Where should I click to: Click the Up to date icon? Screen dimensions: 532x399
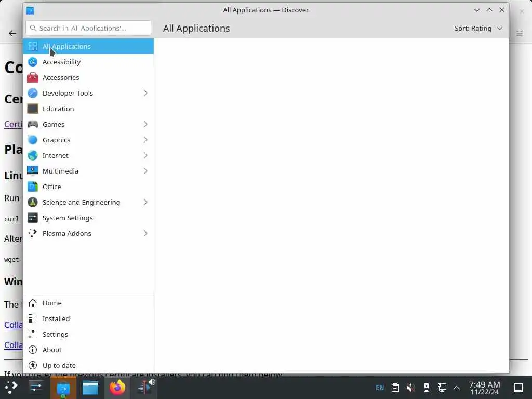[x=33, y=365]
